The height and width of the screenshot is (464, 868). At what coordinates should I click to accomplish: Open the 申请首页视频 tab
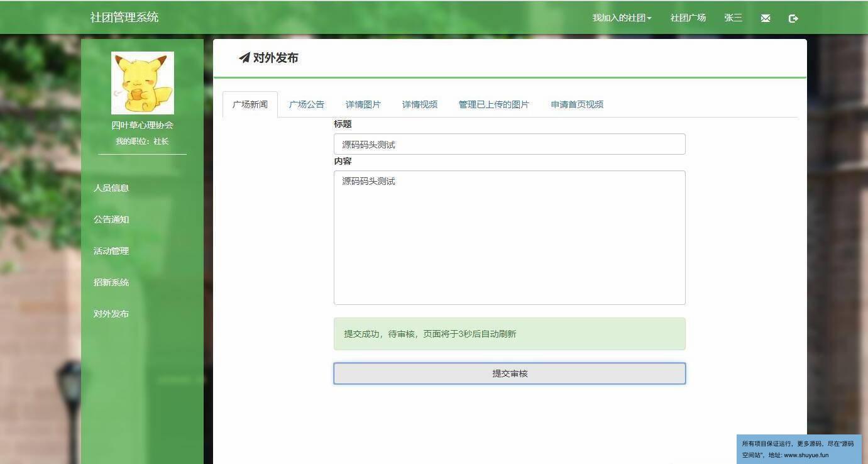click(x=577, y=104)
